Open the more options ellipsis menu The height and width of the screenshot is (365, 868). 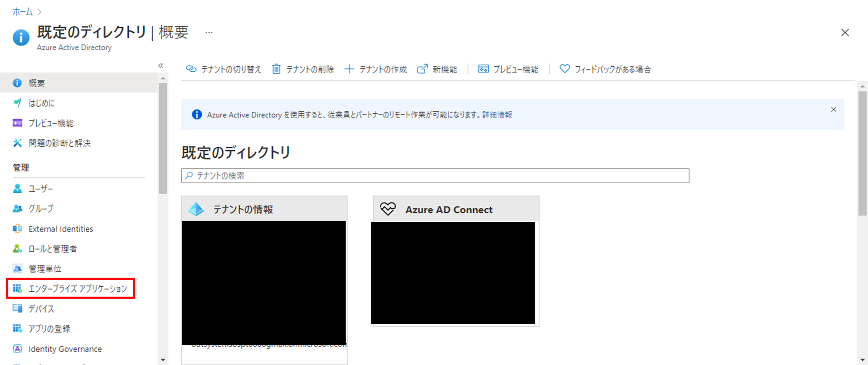209,33
